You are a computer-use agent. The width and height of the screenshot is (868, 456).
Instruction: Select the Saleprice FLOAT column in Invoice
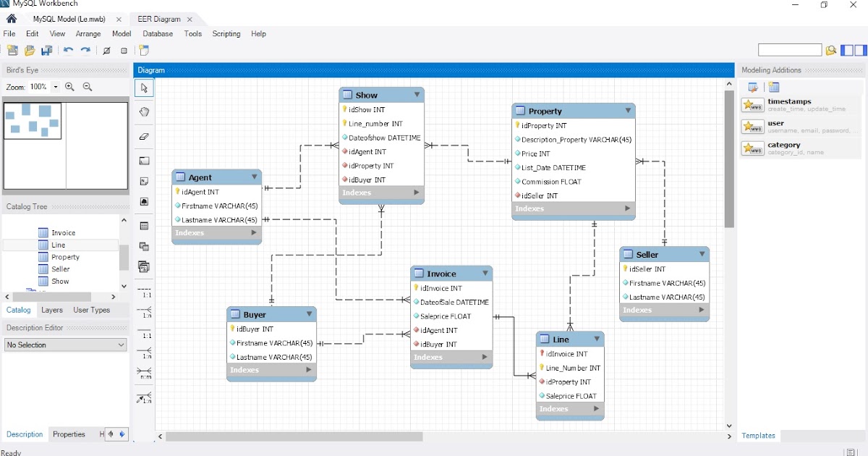tap(446, 316)
